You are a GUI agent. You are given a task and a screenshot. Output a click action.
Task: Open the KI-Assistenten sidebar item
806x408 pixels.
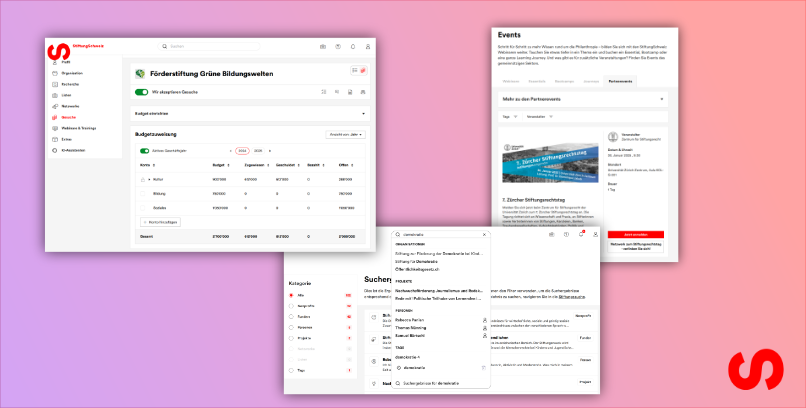tap(75, 150)
